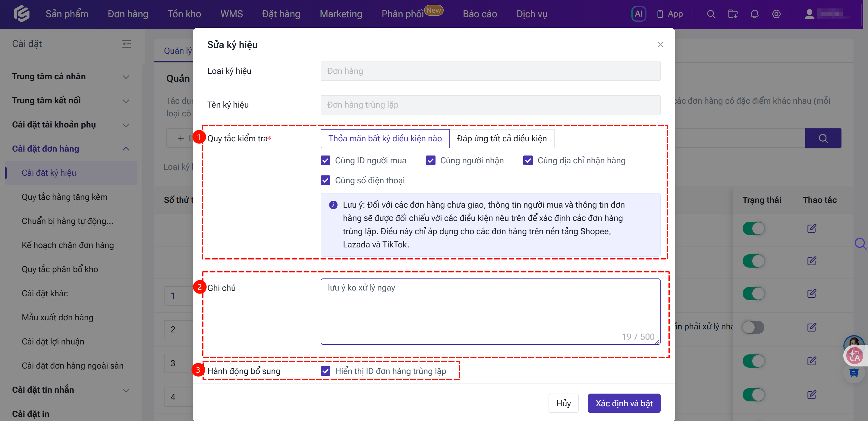Viewport: 868px width, 421px height.
Task: Open the App download link
Action: coord(670,14)
